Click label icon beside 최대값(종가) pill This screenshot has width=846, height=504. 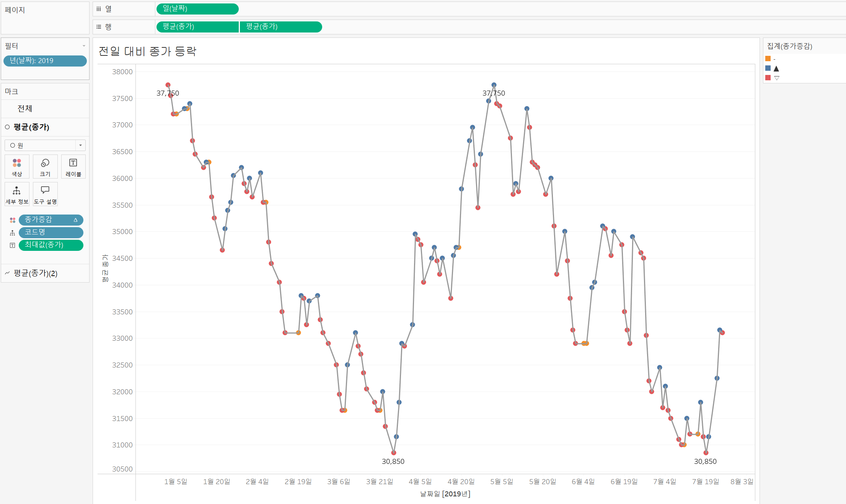coord(13,245)
